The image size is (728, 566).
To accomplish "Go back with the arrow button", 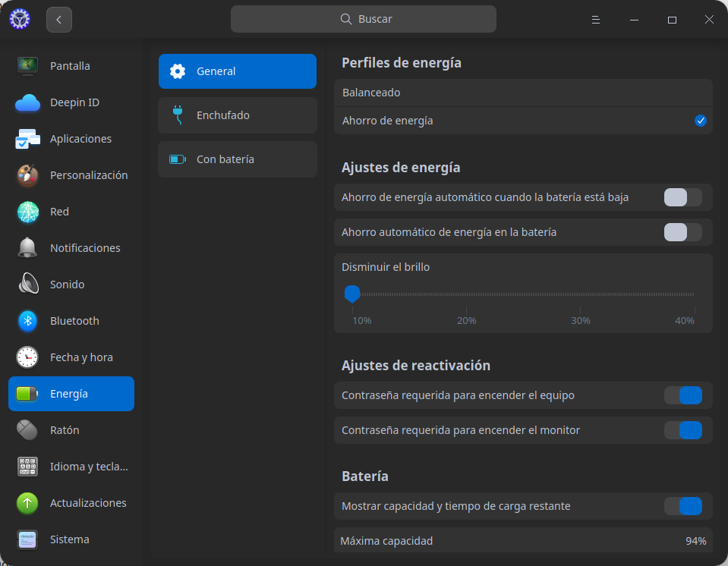I will pyautogui.click(x=59, y=20).
